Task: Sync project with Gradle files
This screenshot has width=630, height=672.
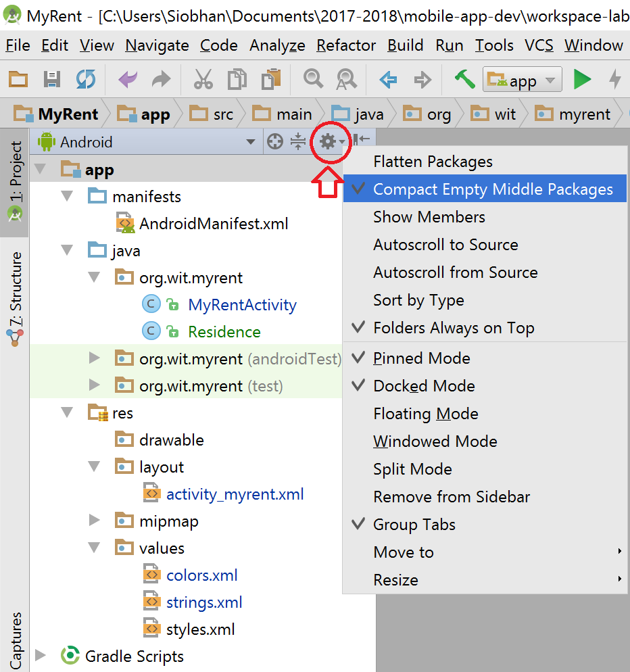Action: click(x=86, y=79)
